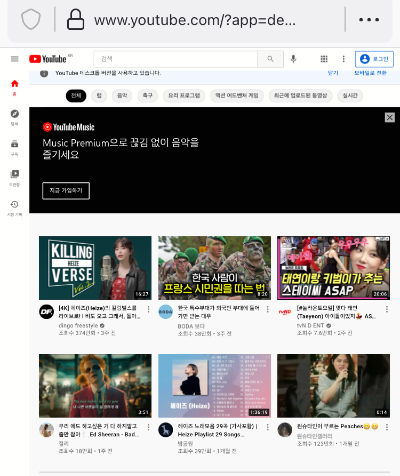Screen dimensions: 400x476
Task: Open YouTube settings vertical dots menu
Action: (x=344, y=59)
